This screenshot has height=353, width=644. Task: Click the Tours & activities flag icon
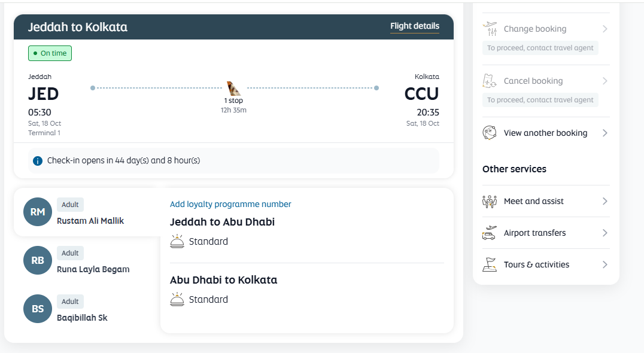(x=490, y=264)
